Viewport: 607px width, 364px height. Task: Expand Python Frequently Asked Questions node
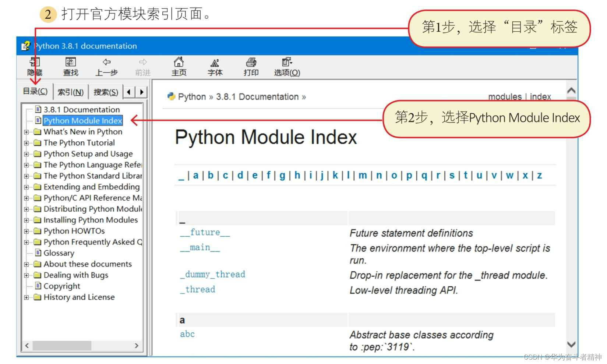(27, 242)
